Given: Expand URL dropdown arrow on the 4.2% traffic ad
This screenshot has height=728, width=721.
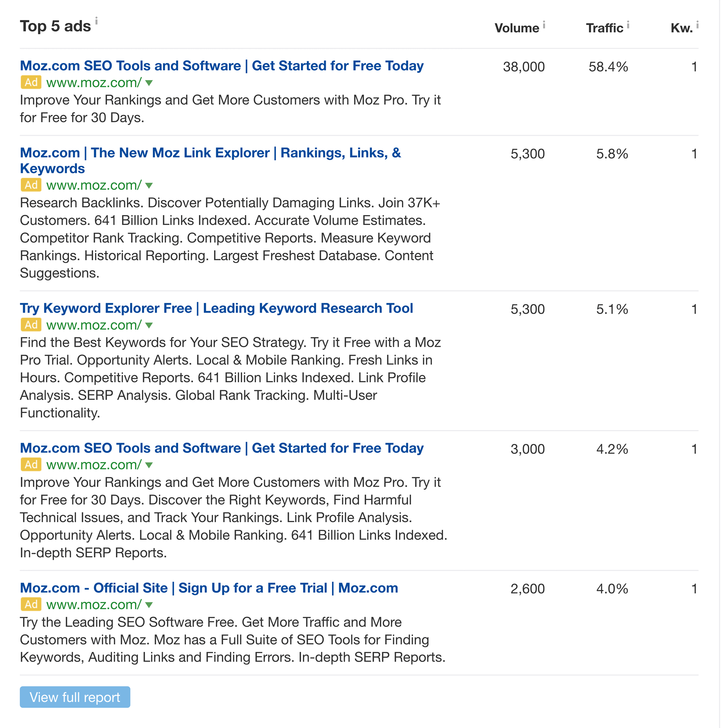Looking at the screenshot, I should pyautogui.click(x=149, y=465).
